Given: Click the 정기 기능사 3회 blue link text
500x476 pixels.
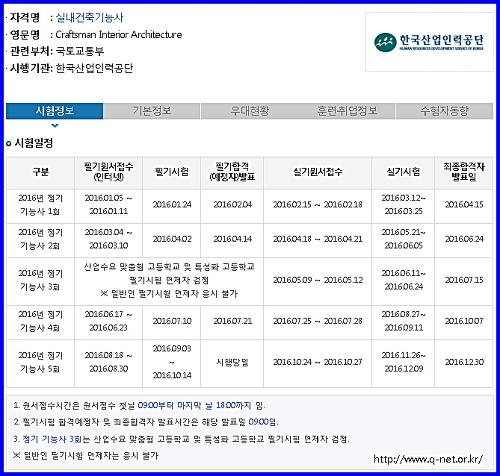Looking at the screenshot, I should click(52, 439).
